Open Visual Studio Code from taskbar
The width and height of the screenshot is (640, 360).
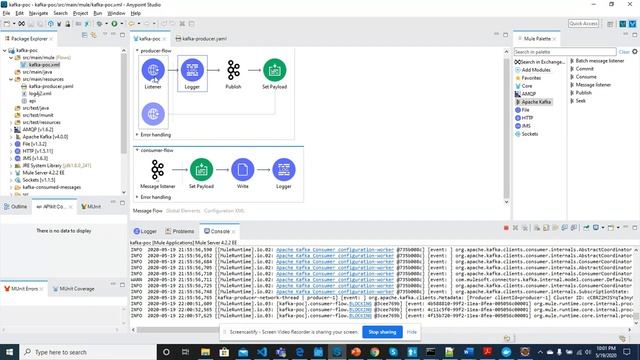click(262, 352)
